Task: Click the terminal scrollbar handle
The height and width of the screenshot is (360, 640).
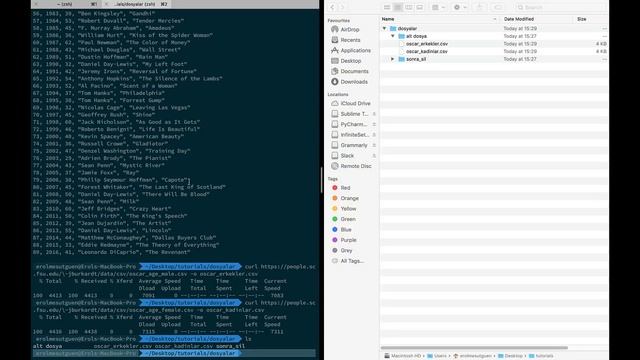Action: click(x=322, y=180)
